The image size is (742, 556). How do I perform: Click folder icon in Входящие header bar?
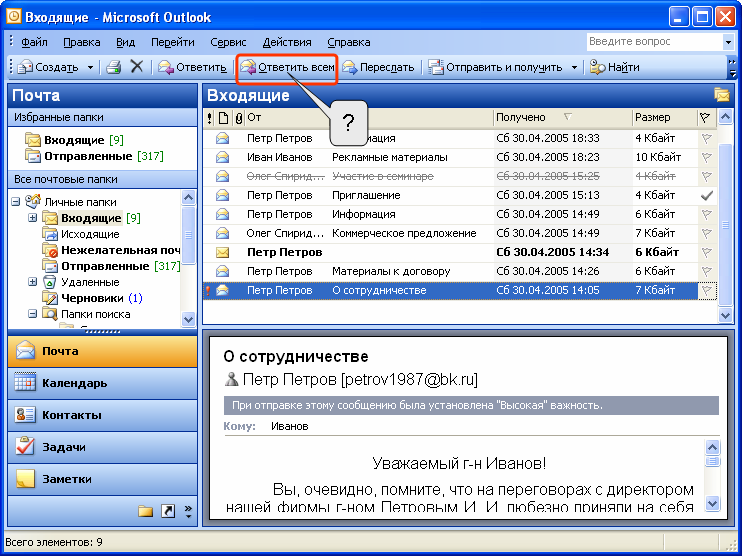pos(722,95)
